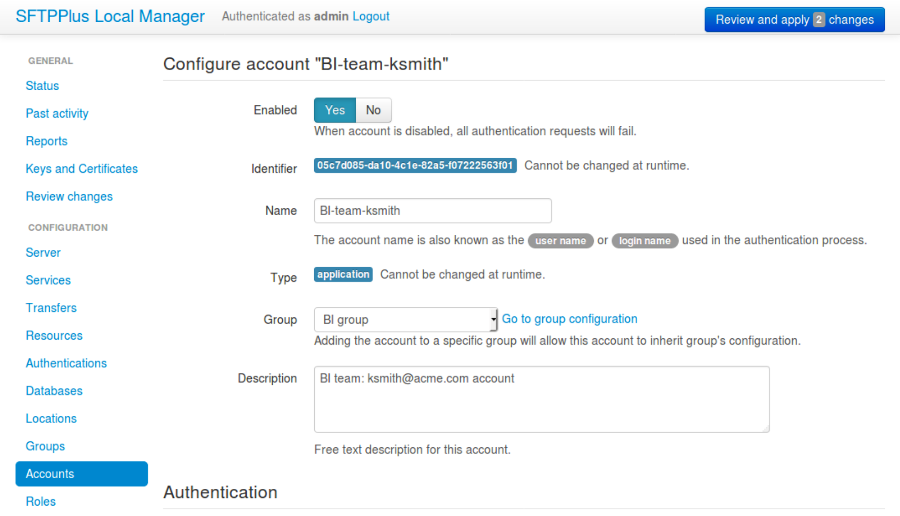Open the Reports section

pos(47,141)
